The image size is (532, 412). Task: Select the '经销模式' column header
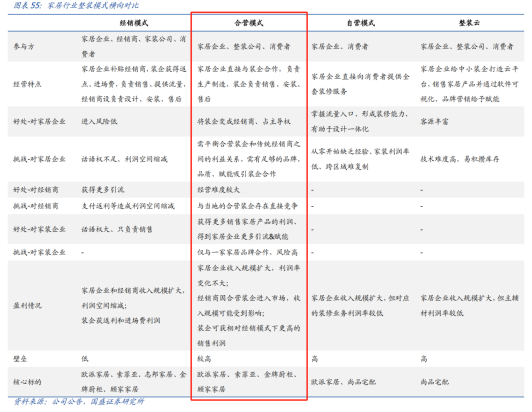click(134, 23)
